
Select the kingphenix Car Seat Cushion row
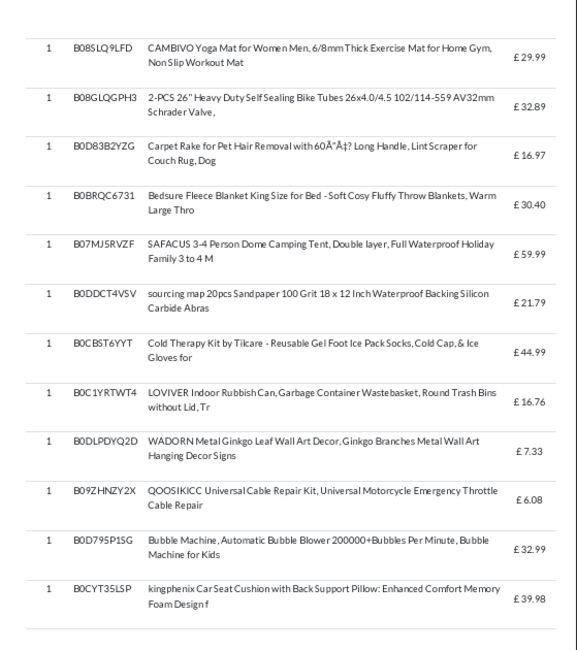(291, 605)
